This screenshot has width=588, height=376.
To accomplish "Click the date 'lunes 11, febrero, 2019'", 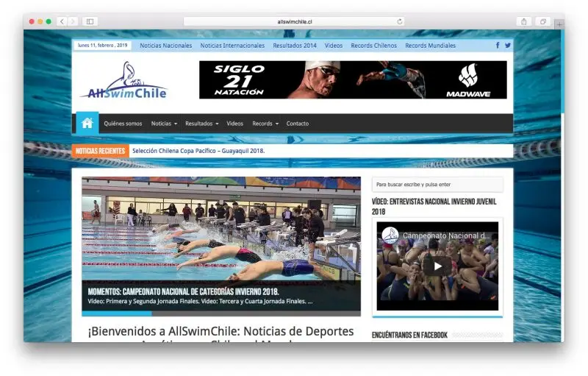I will 102,46.
